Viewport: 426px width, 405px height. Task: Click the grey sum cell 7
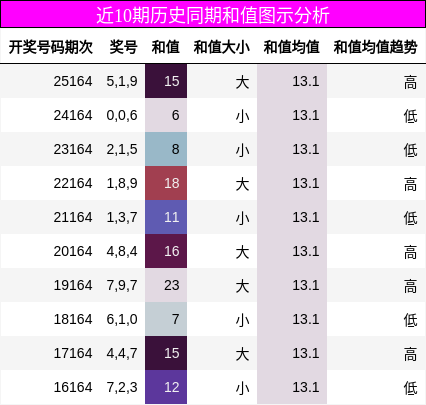166,319
